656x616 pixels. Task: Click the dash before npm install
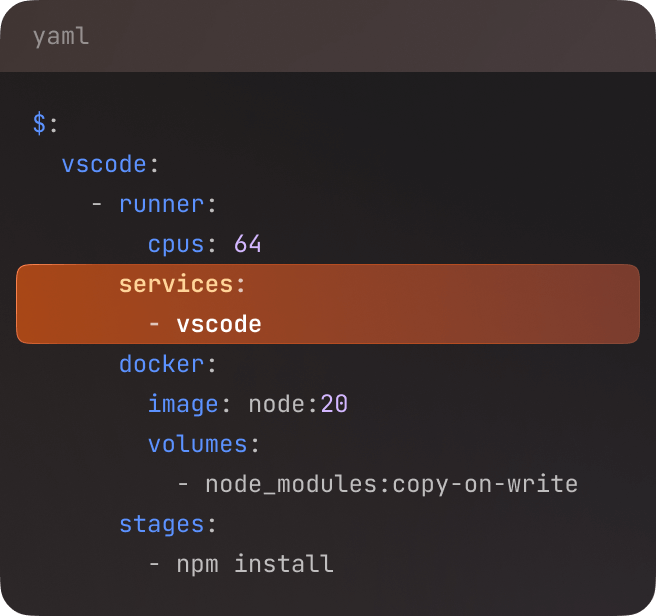pos(155,564)
